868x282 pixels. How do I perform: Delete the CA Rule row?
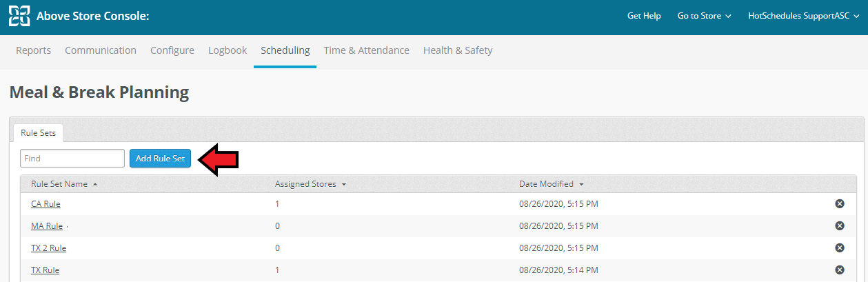839,203
